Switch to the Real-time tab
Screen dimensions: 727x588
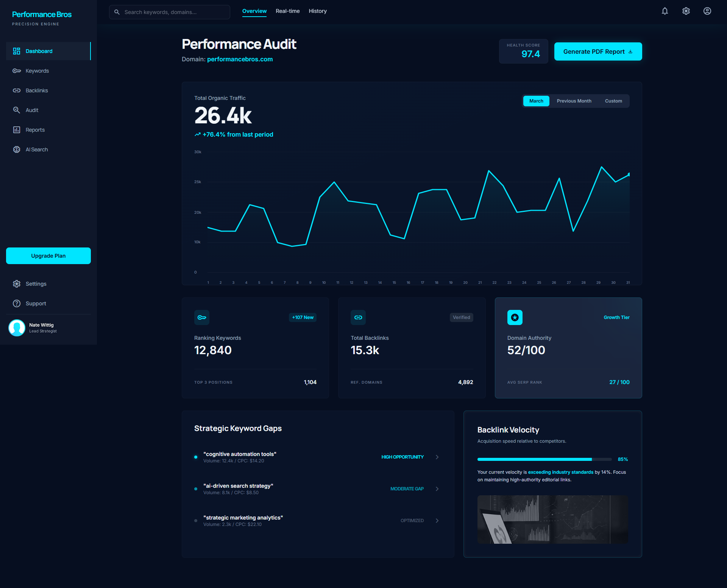click(288, 11)
